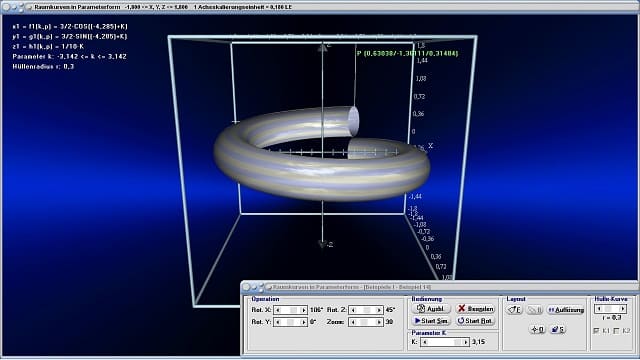Click the Beenden exit button
This screenshot has width=640, height=360.
coord(476,309)
